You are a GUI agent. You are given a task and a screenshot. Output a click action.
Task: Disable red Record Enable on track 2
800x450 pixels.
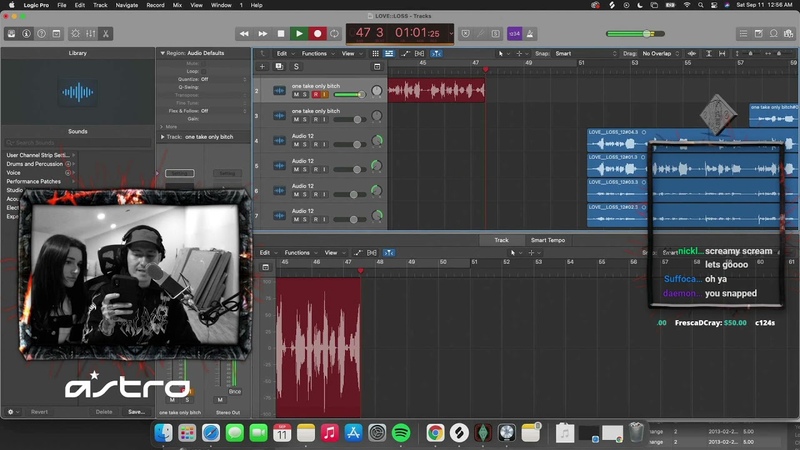316,94
